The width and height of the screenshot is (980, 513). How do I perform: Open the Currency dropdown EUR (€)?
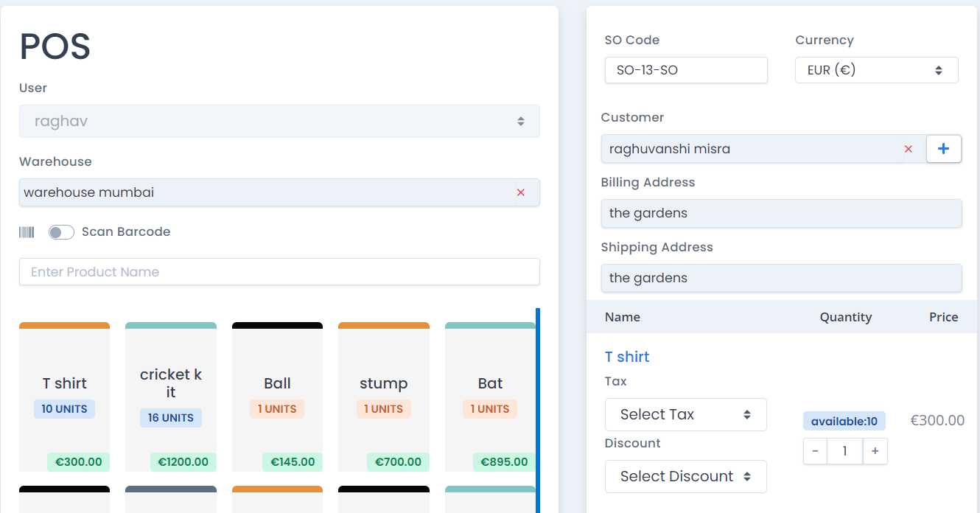click(x=877, y=70)
